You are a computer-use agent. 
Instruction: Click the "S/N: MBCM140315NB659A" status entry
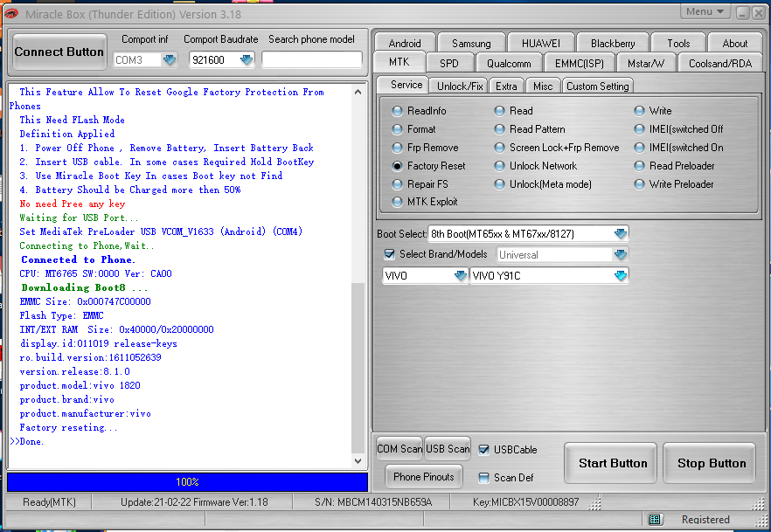(373, 502)
